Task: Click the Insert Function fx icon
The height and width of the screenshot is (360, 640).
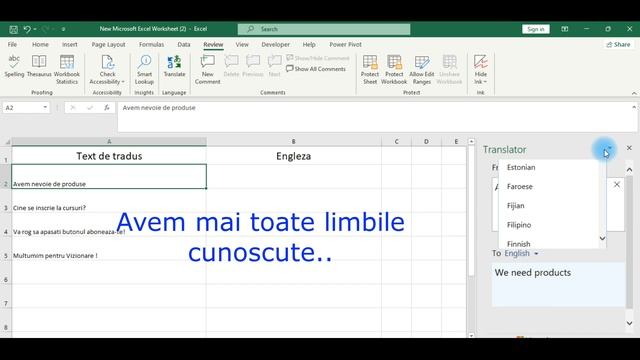Action: [x=107, y=108]
